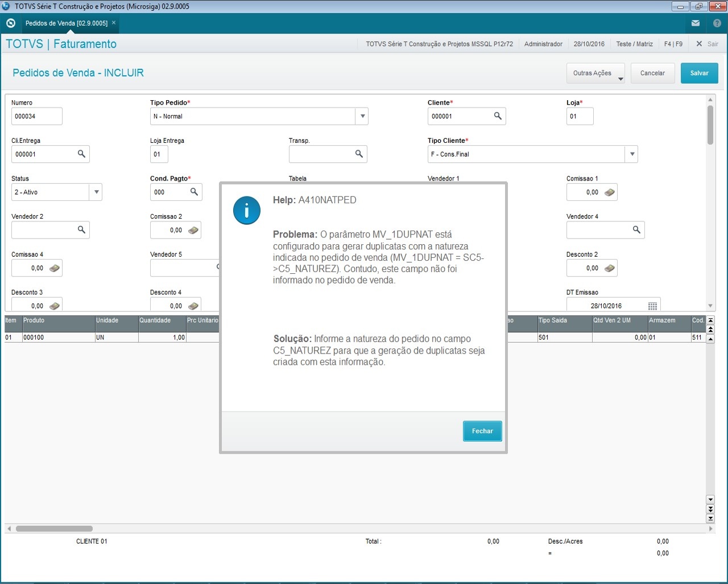Image resolution: width=728 pixels, height=584 pixels.
Task: Open calculator icon for Desconto 3
Action: [x=55, y=306]
